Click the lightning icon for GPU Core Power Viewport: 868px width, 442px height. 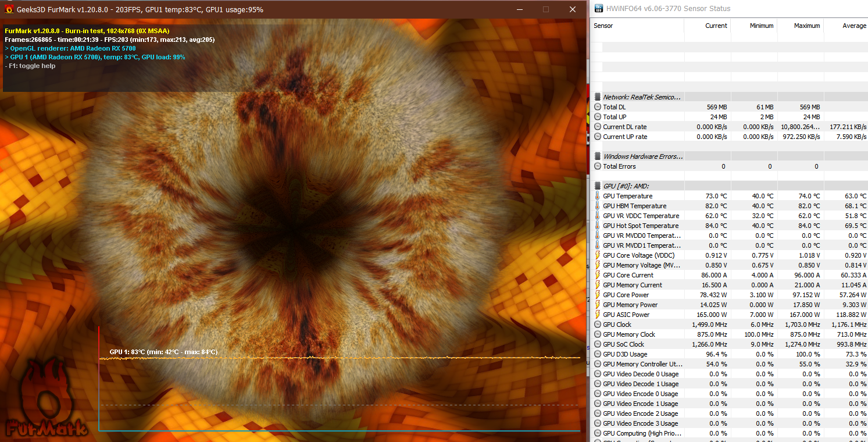(598, 295)
